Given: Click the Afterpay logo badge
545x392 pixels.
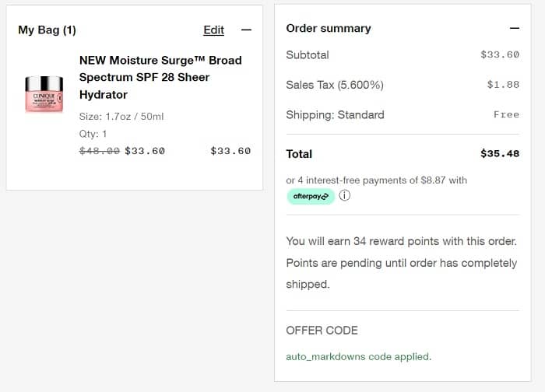Looking at the screenshot, I should [310, 197].
